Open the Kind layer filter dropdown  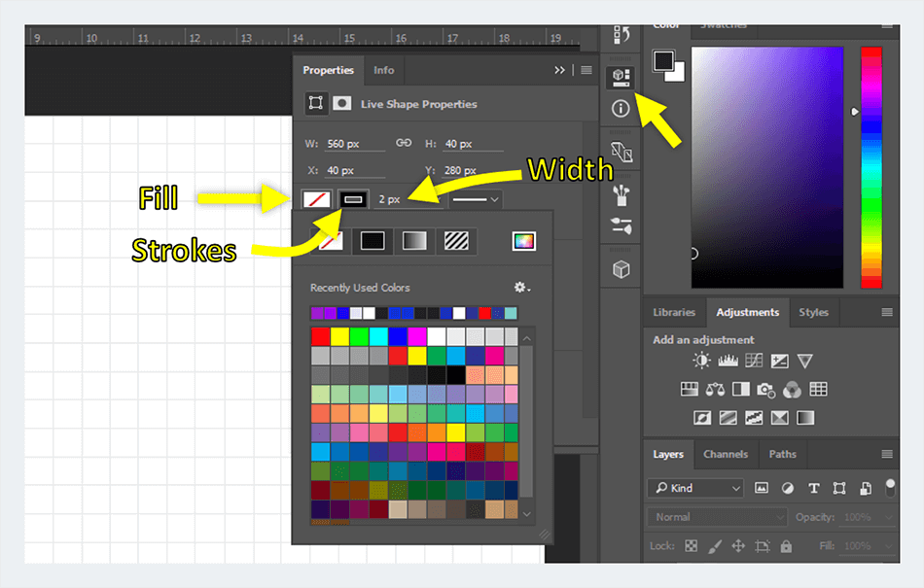[x=696, y=488]
